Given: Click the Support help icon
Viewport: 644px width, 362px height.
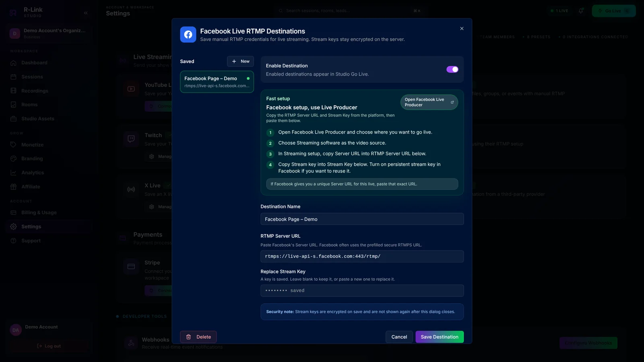Looking at the screenshot, I should (x=13, y=241).
